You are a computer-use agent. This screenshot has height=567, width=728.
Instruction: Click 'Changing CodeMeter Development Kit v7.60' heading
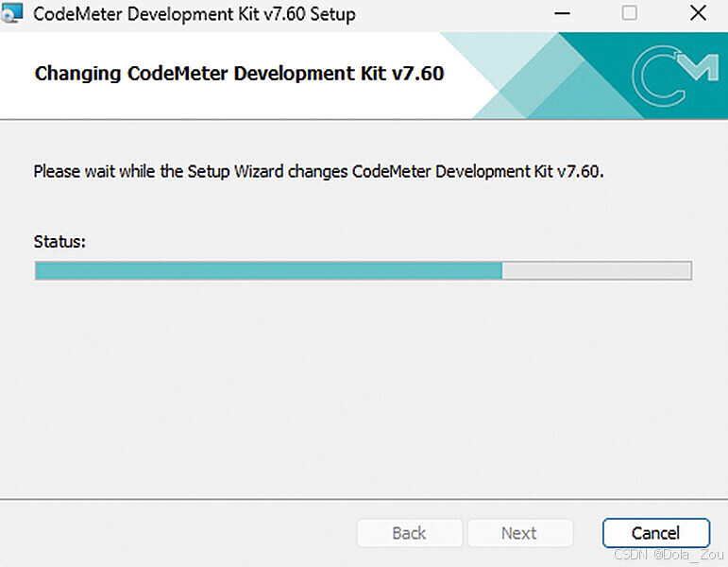tap(239, 74)
